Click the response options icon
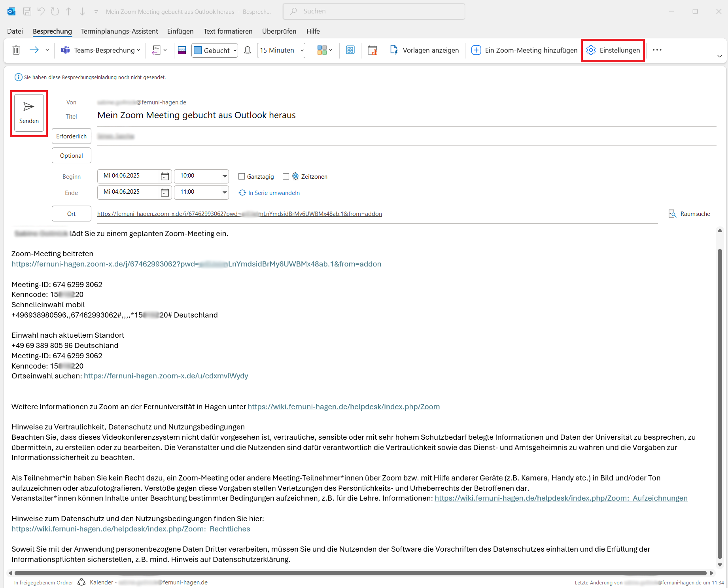The height and width of the screenshot is (588, 728). tap(157, 50)
